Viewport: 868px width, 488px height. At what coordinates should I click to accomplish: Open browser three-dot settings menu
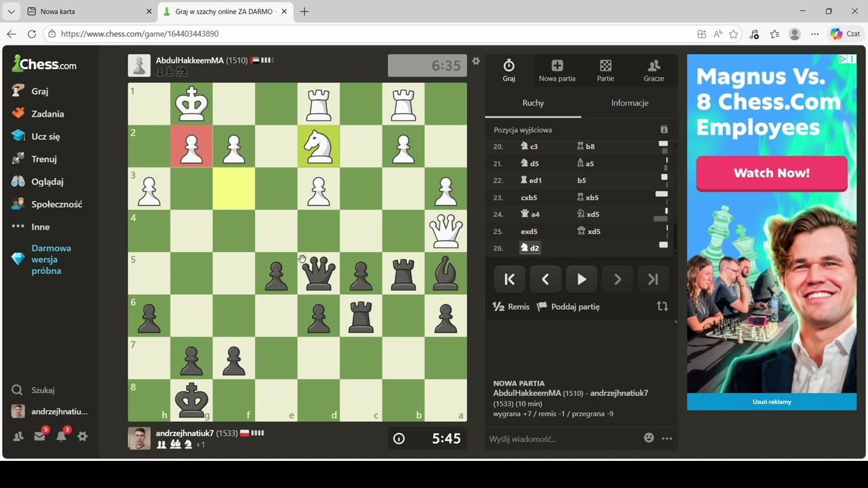click(815, 34)
